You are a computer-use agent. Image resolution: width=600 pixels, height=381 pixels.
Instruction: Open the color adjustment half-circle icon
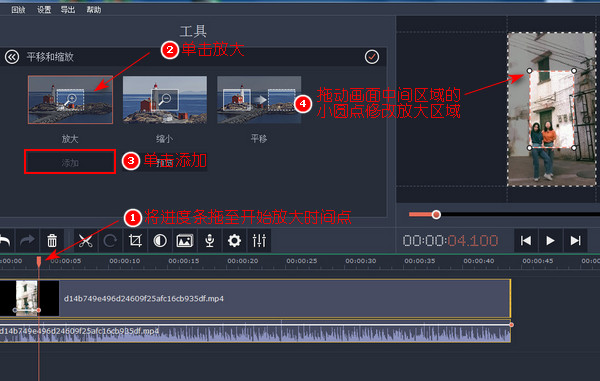click(x=160, y=241)
